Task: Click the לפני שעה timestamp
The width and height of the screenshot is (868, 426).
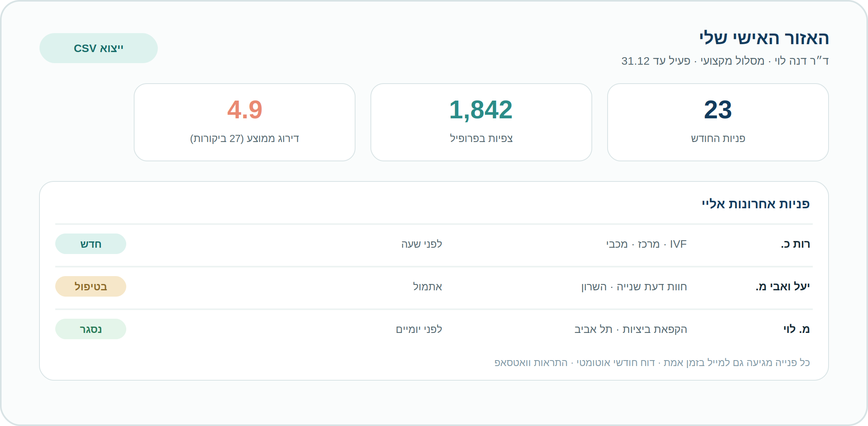Action: (x=422, y=244)
